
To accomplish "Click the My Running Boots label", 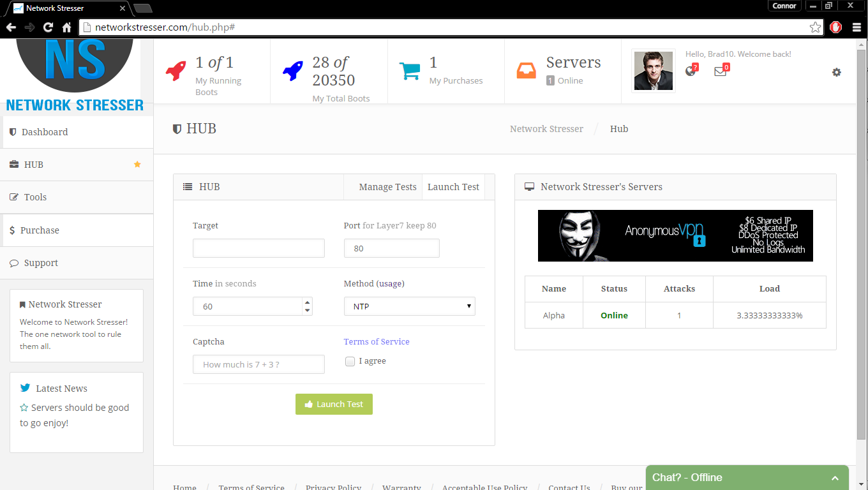I will tap(218, 86).
